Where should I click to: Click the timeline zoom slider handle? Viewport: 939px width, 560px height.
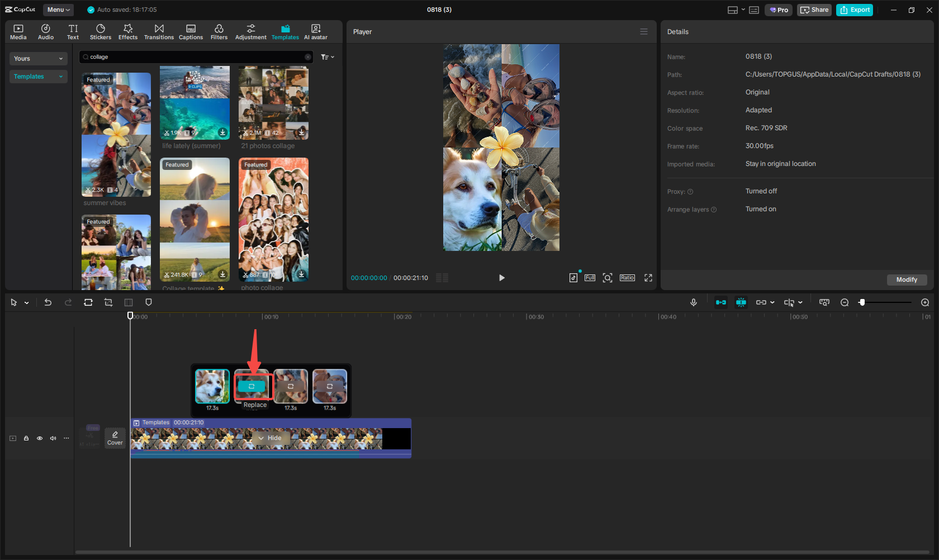(x=862, y=302)
